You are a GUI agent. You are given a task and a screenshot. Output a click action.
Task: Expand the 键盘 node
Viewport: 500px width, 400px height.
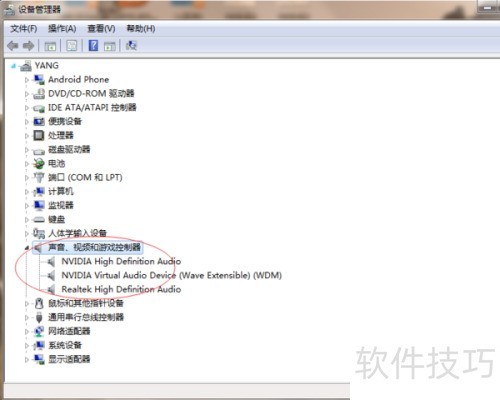click(x=27, y=220)
